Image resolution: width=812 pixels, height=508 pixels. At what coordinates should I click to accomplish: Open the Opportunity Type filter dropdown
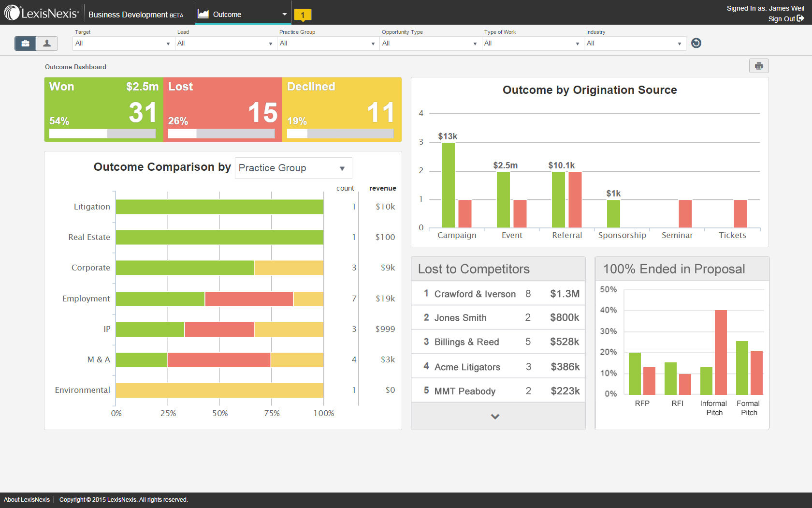coord(430,44)
